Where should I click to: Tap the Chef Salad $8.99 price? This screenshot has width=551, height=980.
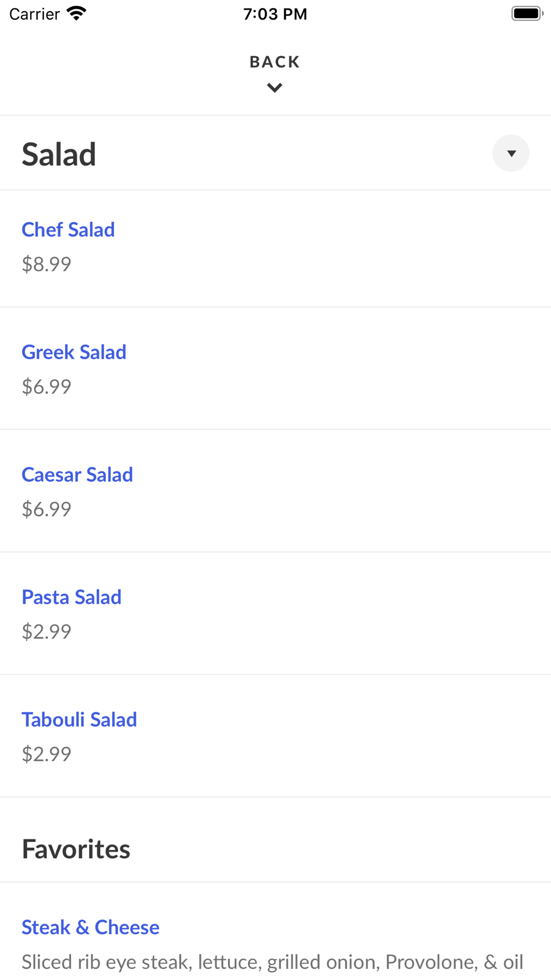(x=46, y=265)
